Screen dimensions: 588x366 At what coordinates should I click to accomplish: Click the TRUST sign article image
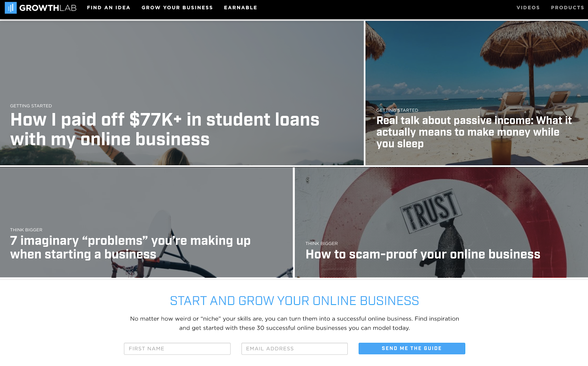[x=441, y=206]
